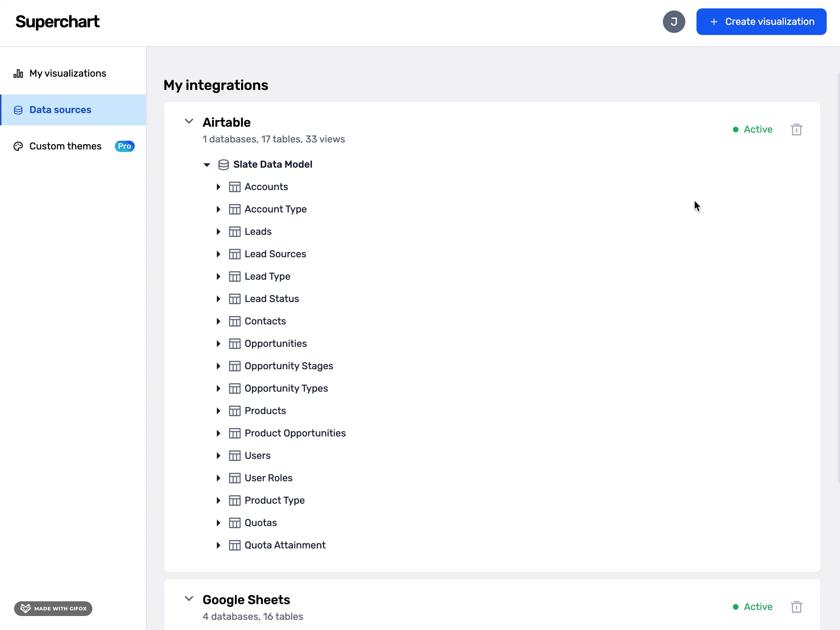Image resolution: width=840 pixels, height=630 pixels.
Task: Expand the Users table arrow
Action: click(x=218, y=456)
